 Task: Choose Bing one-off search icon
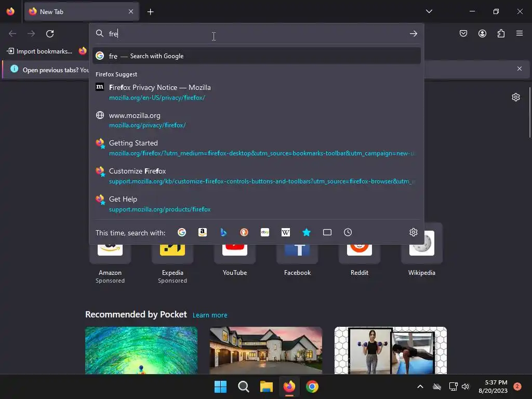(x=223, y=232)
